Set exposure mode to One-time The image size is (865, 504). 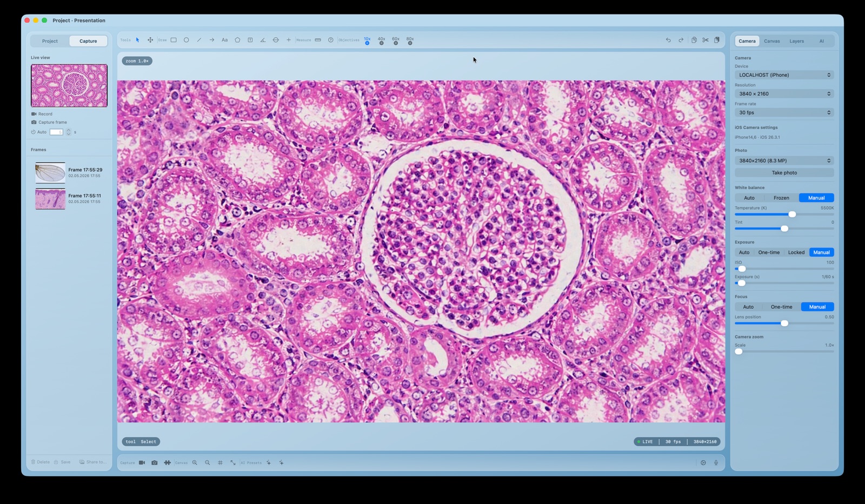click(769, 252)
